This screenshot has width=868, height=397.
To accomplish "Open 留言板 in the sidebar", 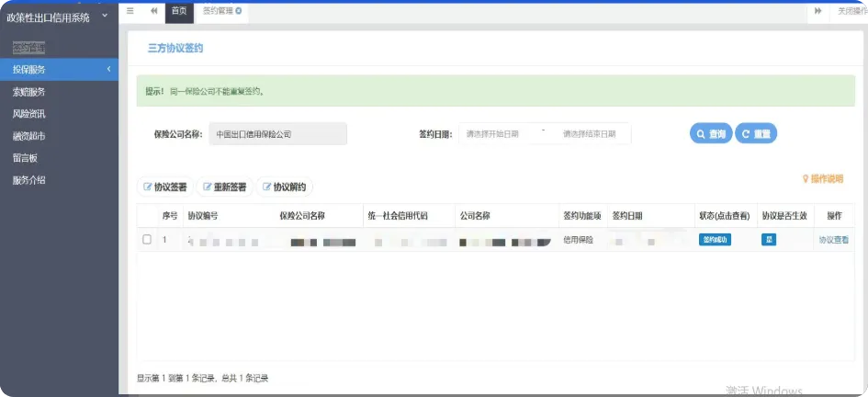I will pyautogui.click(x=25, y=158).
